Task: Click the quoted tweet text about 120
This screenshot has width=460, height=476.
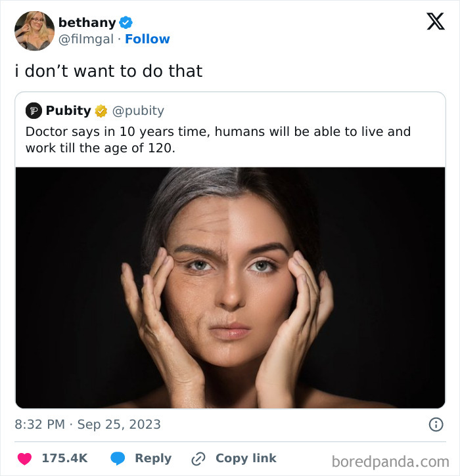Action: pyautogui.click(x=218, y=140)
